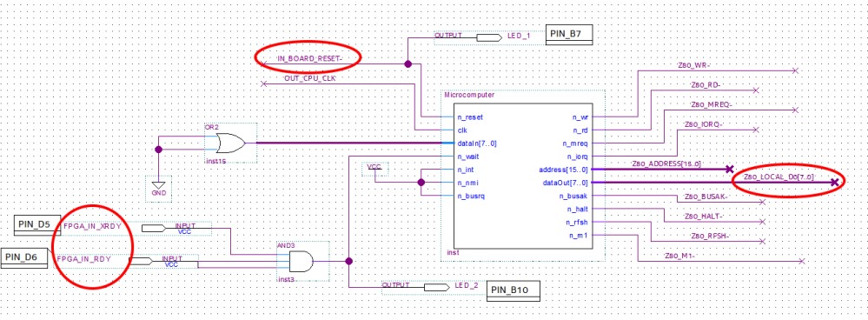Select the VCC power symbol
The height and width of the screenshot is (320, 868).
tap(374, 169)
